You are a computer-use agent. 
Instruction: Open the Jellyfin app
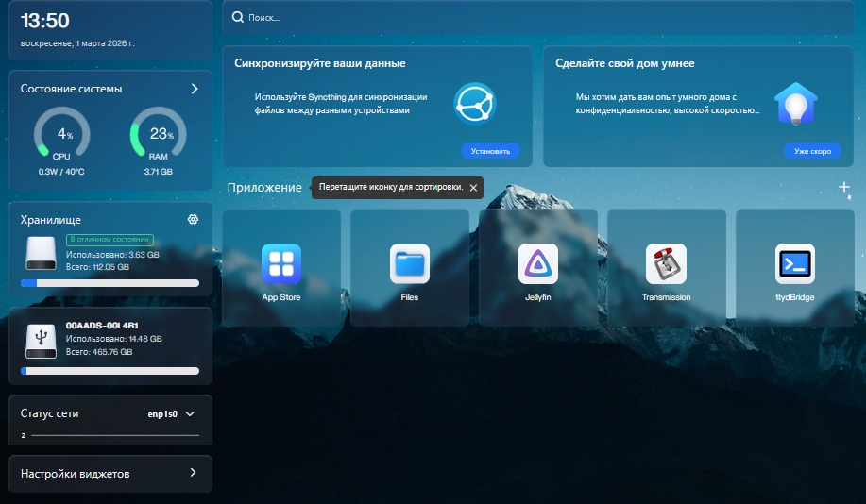pos(538,264)
